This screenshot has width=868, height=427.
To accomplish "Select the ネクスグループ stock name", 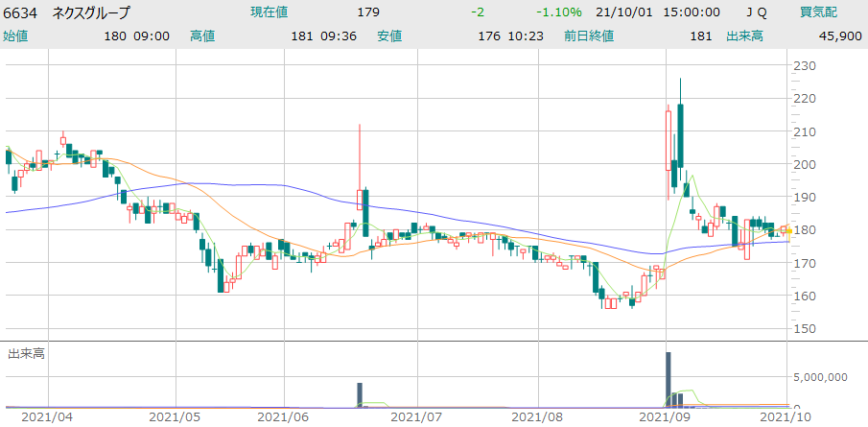I will coord(91,12).
